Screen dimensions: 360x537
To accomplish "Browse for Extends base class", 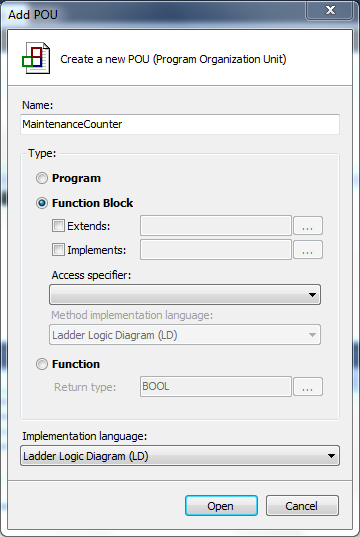I will tap(308, 225).
